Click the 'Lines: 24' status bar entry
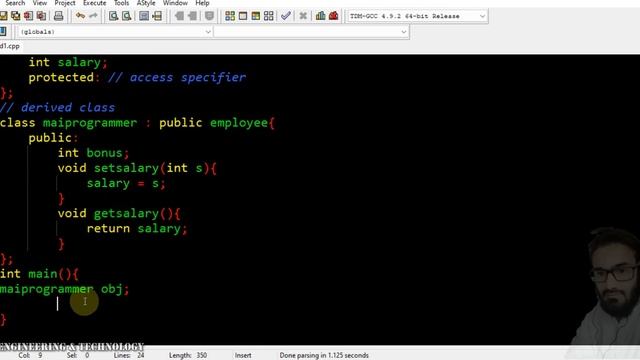 tap(129, 356)
